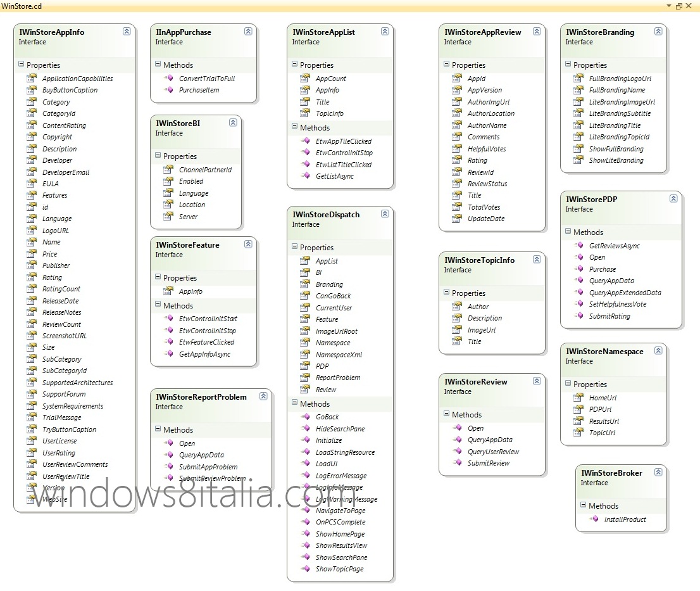Select the IWinStoreNamespace interface title
700x591 pixels.
pos(604,352)
